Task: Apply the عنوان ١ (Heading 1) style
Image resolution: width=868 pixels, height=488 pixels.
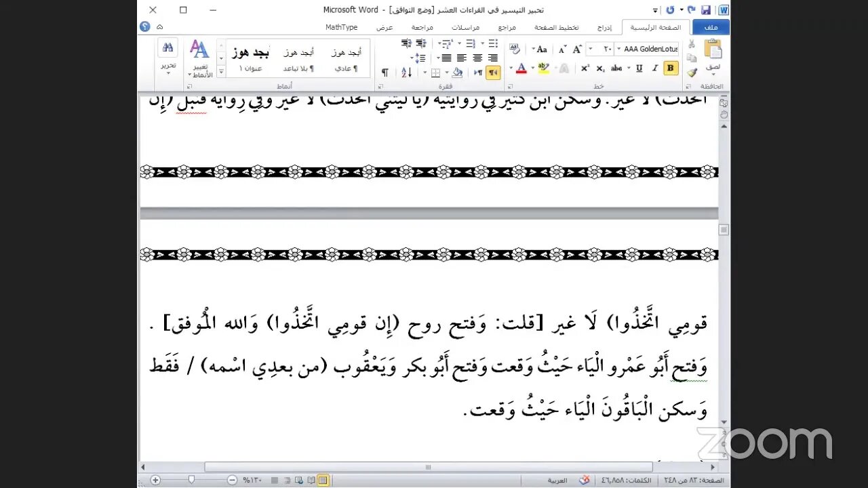Action: 250,58
